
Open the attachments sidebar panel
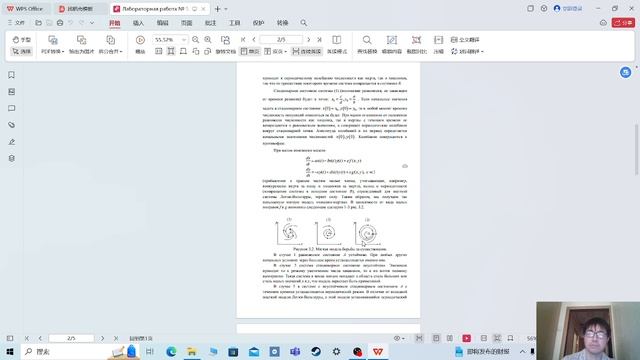point(11,125)
